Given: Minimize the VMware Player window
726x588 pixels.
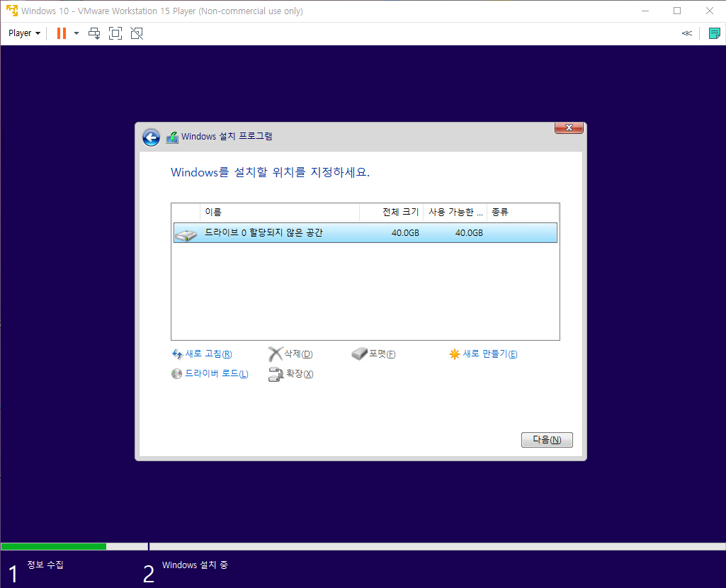Looking at the screenshot, I should tap(645, 11).
